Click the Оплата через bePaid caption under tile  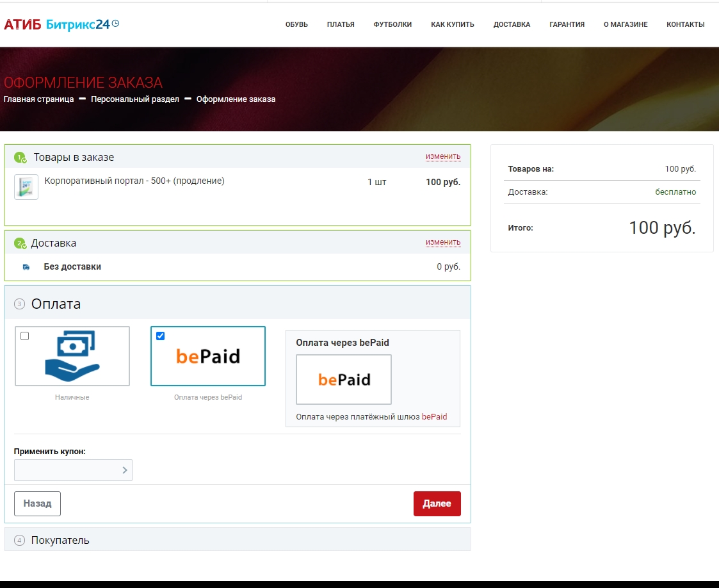click(x=207, y=397)
